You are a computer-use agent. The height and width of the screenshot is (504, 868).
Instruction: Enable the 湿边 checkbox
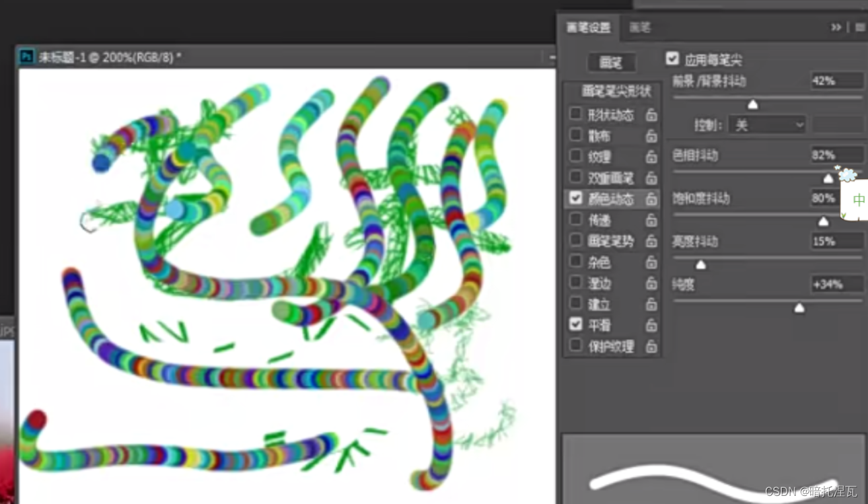click(575, 282)
